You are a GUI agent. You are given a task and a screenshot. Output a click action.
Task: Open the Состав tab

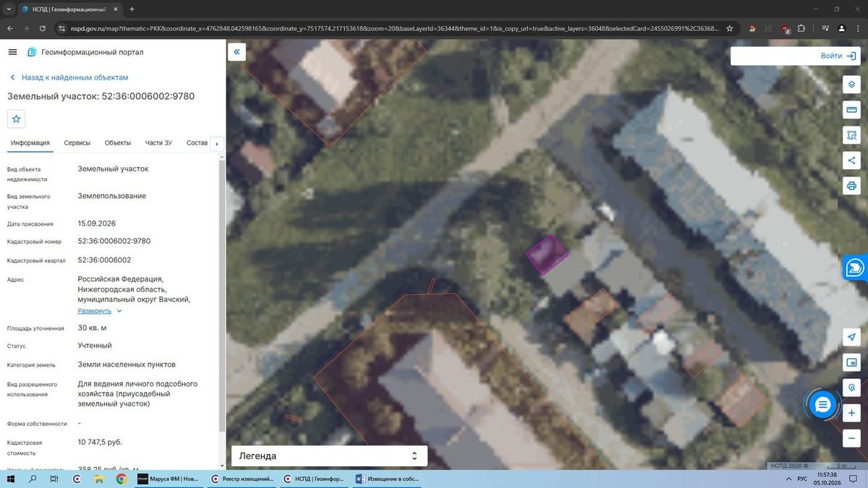coord(197,143)
